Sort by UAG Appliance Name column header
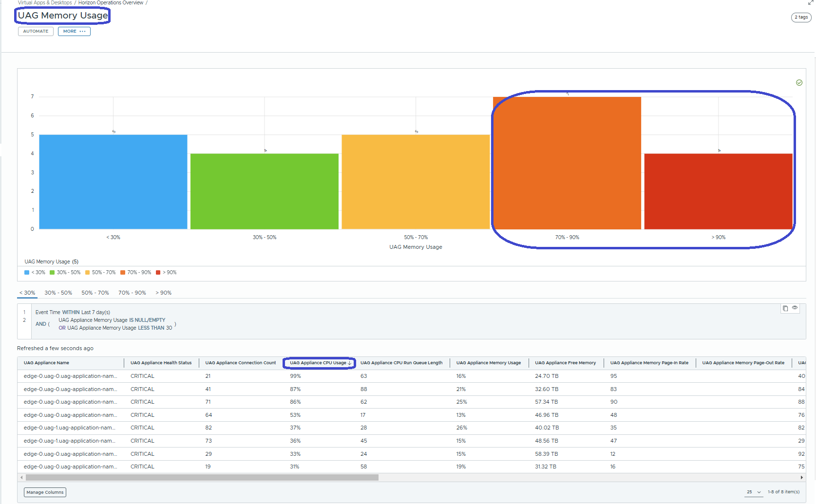 46,363
